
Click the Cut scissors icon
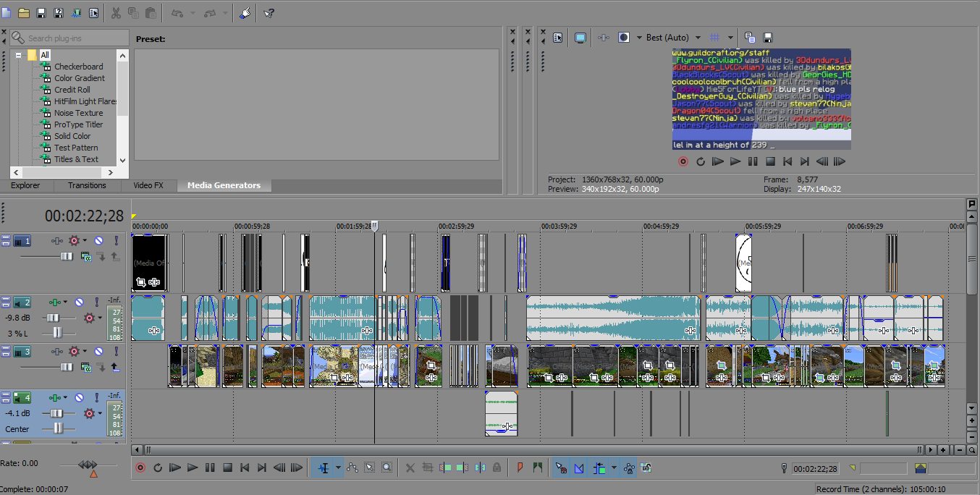116,13
